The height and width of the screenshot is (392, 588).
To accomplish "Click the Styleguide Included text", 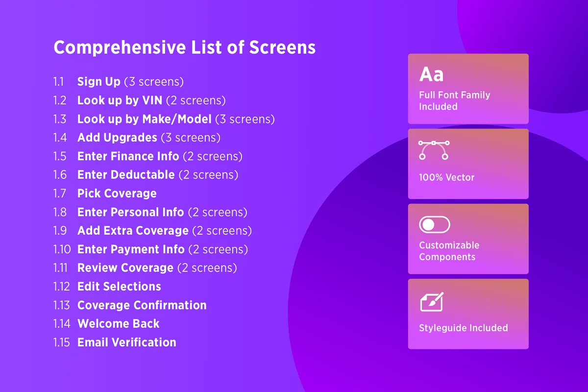I will point(463,328).
